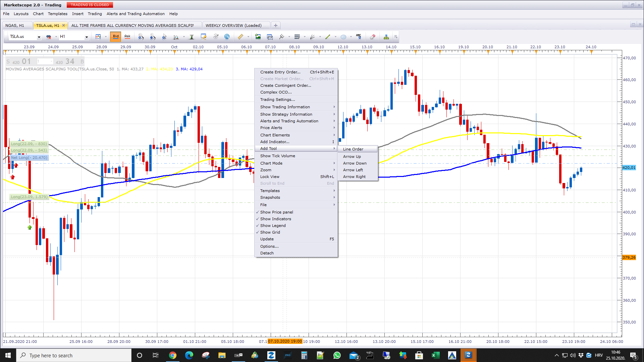Click the remove-link icon next to symbol box
The height and width of the screenshot is (362, 644).
[49, 37]
